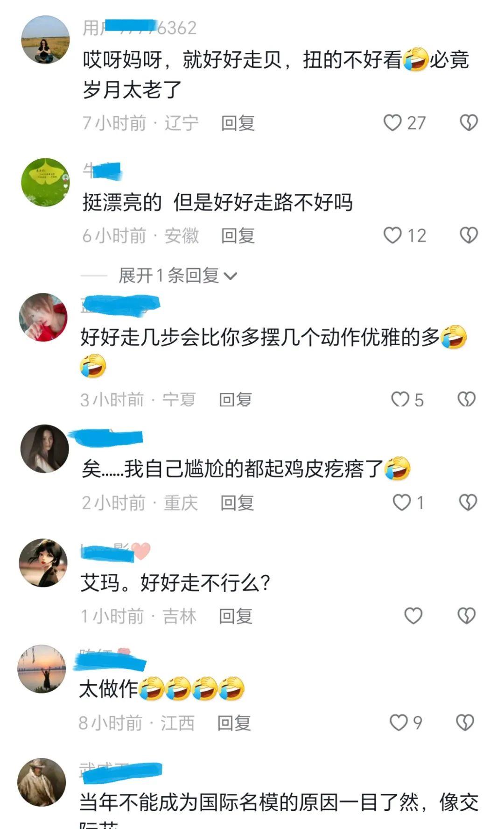The image size is (504, 829).
Task: Tap broken heart on Anhui comment
Action: (469, 235)
